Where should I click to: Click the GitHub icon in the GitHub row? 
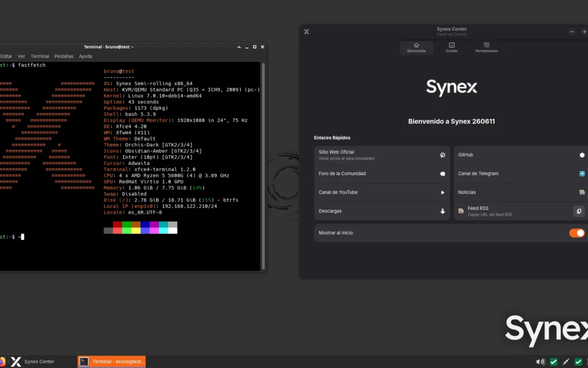tap(582, 155)
